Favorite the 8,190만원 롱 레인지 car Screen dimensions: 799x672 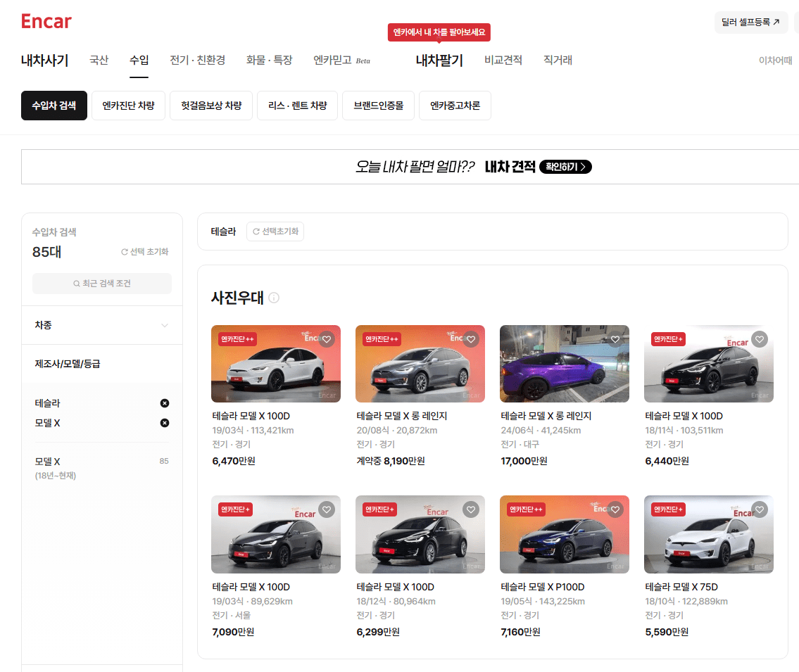point(471,339)
